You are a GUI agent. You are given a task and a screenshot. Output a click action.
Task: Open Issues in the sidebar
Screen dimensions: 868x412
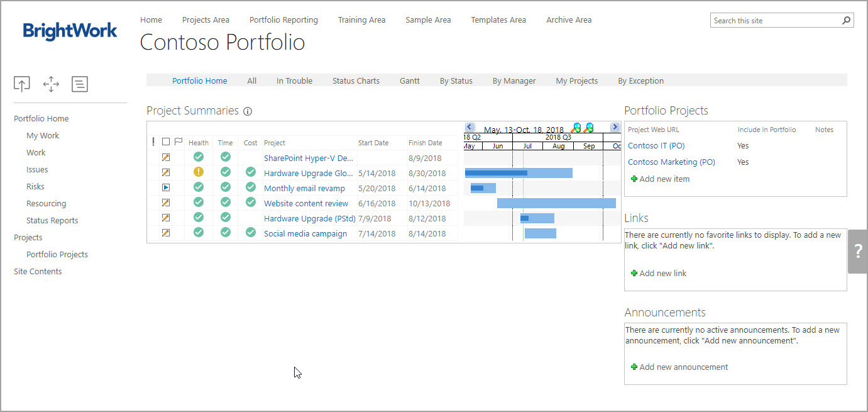pos(37,170)
